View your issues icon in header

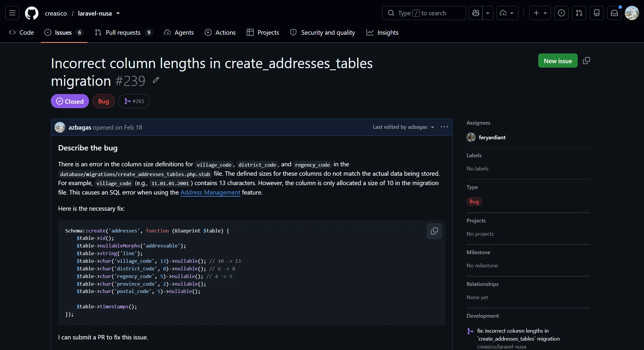point(561,13)
